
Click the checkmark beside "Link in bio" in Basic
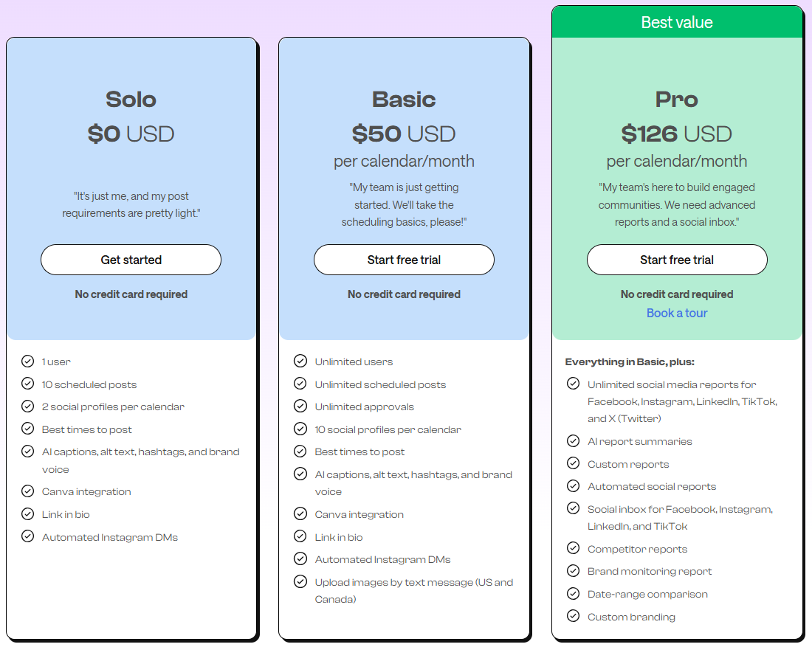point(300,537)
